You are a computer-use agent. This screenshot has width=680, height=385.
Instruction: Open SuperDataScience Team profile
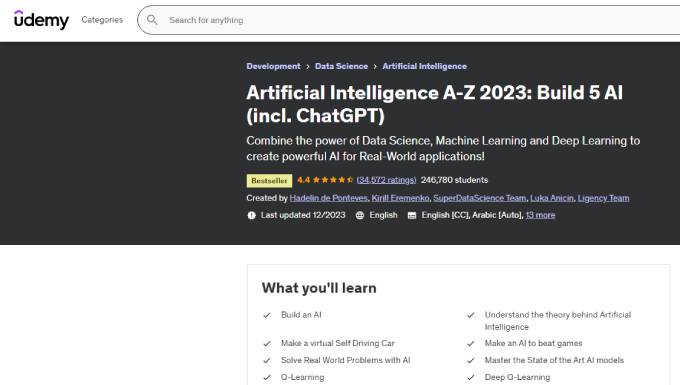480,198
